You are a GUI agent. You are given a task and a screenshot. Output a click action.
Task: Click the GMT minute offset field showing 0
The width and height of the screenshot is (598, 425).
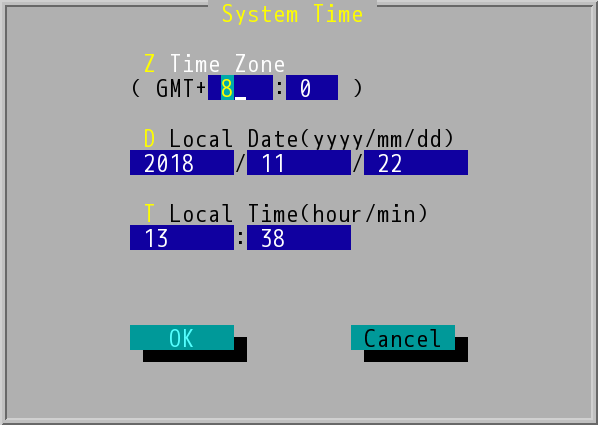(312, 87)
